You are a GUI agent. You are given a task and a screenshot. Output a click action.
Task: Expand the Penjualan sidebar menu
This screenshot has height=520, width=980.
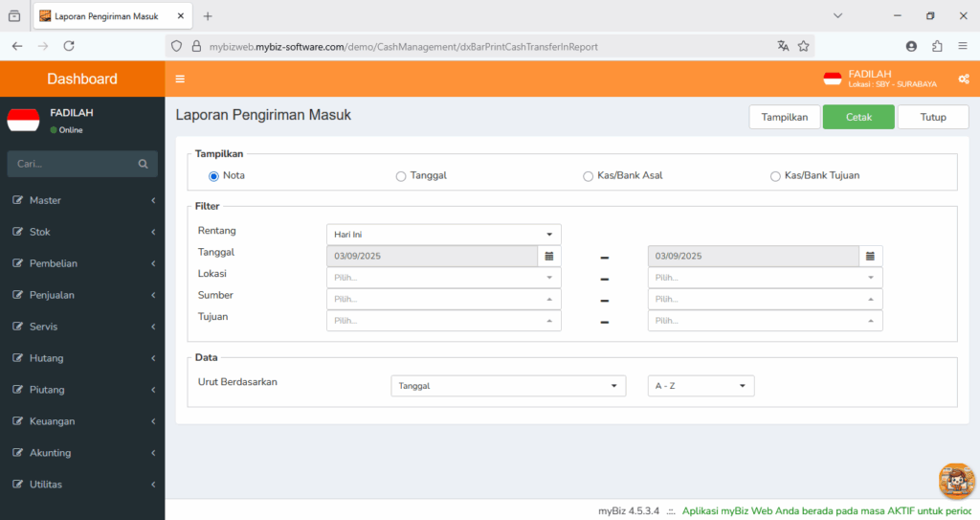[x=82, y=295]
